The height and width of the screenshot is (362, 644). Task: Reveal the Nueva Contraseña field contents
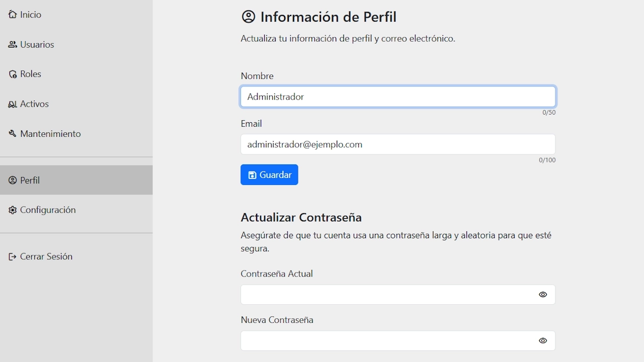[543, 341]
